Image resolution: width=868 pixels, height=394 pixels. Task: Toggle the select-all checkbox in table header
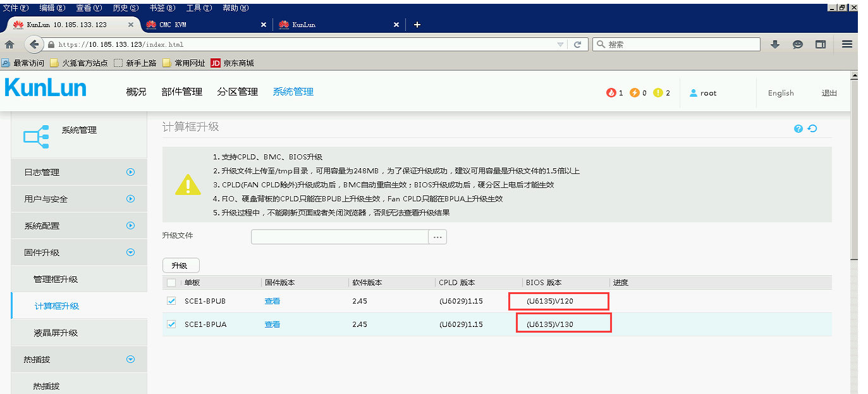tap(171, 283)
